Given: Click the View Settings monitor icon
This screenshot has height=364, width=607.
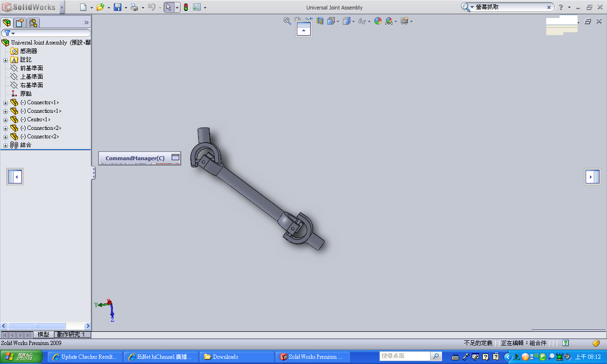Looking at the screenshot, I should 404,21.
